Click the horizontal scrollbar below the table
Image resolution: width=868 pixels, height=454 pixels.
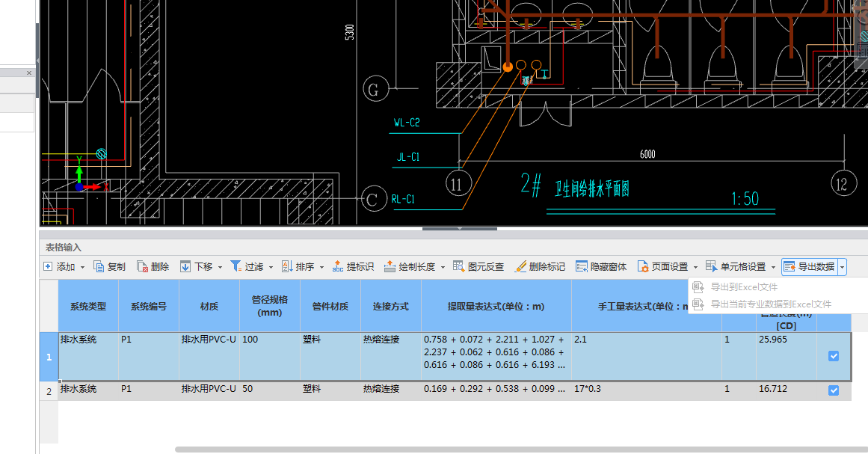(x=521, y=450)
